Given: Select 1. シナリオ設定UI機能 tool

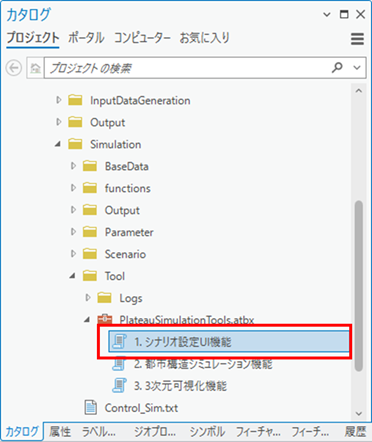Looking at the screenshot, I should point(229,341).
